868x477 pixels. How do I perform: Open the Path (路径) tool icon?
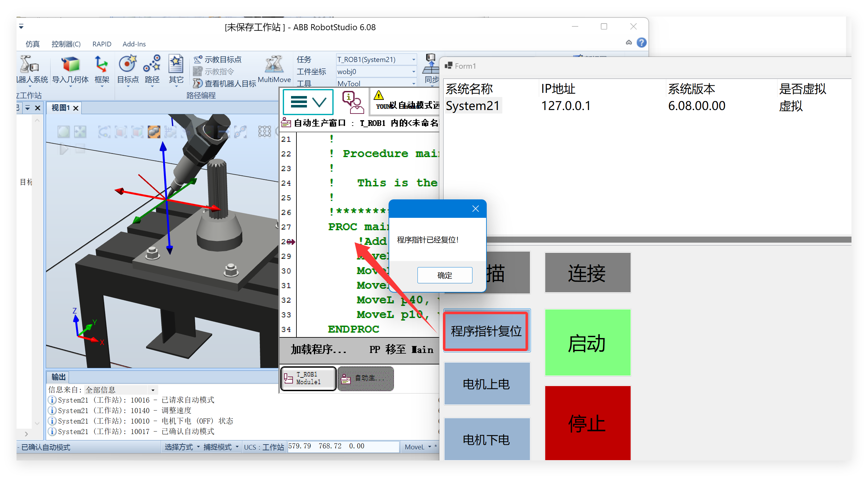152,63
